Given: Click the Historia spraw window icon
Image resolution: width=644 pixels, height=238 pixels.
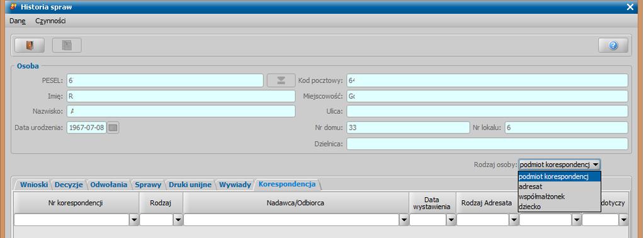Looking at the screenshot, I should pos(13,6).
